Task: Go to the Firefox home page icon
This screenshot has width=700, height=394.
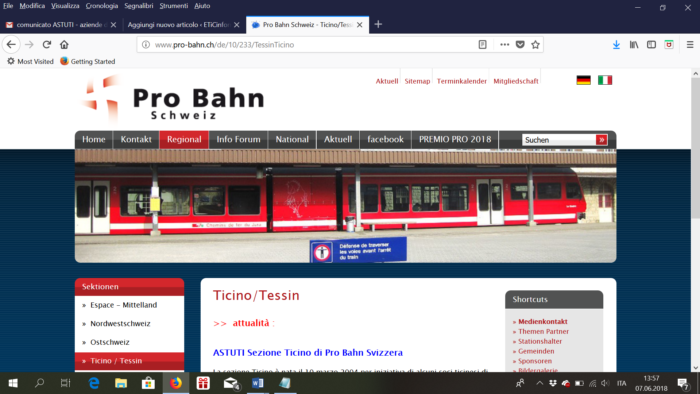Action: (64, 45)
